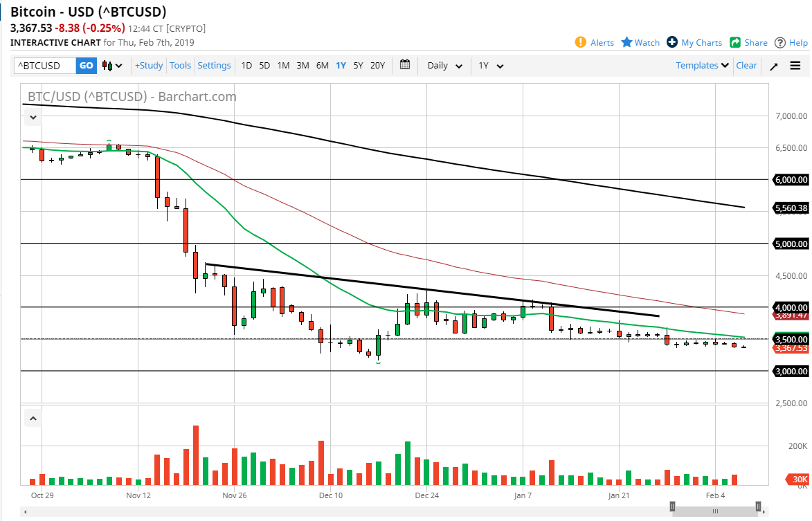Click Clear to remove chart drawings
Image resolution: width=812 pixels, height=521 pixels.
(x=746, y=65)
